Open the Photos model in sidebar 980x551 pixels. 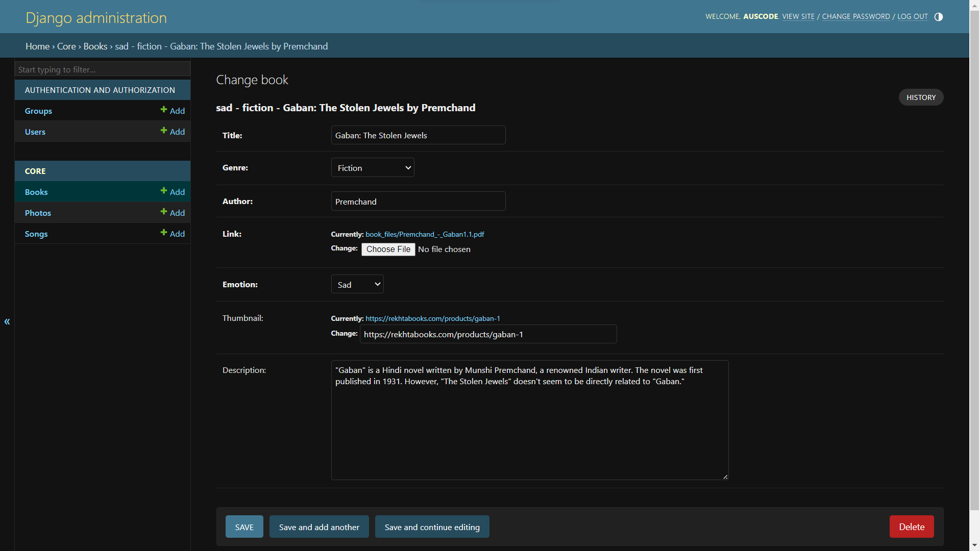38,213
